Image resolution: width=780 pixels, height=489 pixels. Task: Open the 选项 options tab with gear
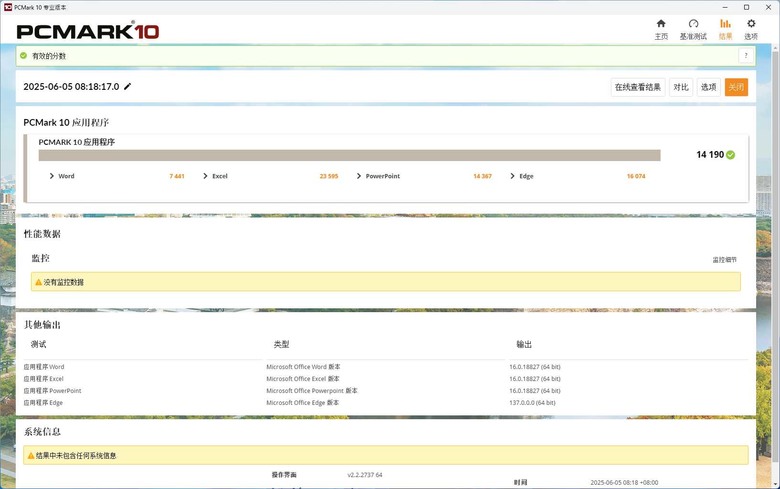click(x=751, y=29)
